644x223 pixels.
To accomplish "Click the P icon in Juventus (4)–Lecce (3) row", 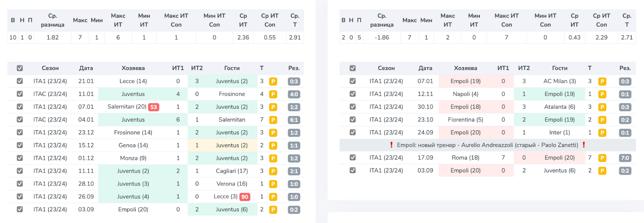I will click(273, 197).
